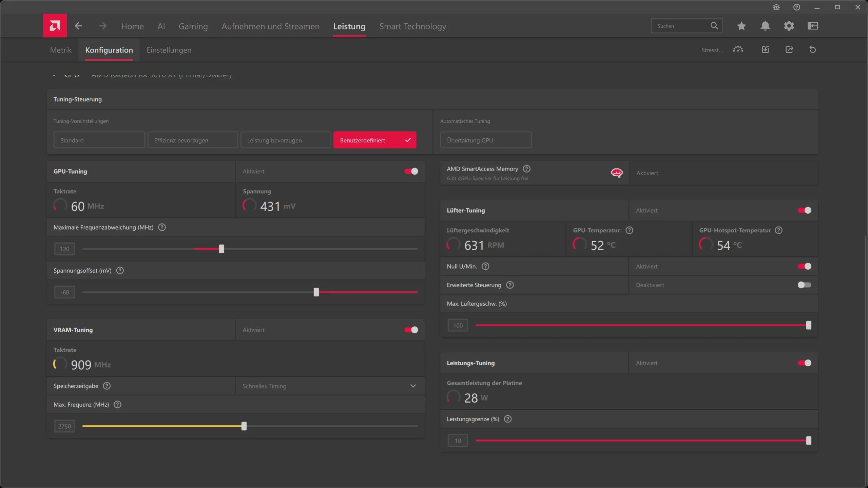Click the power limit value box 10
868x488 pixels.
click(x=458, y=441)
